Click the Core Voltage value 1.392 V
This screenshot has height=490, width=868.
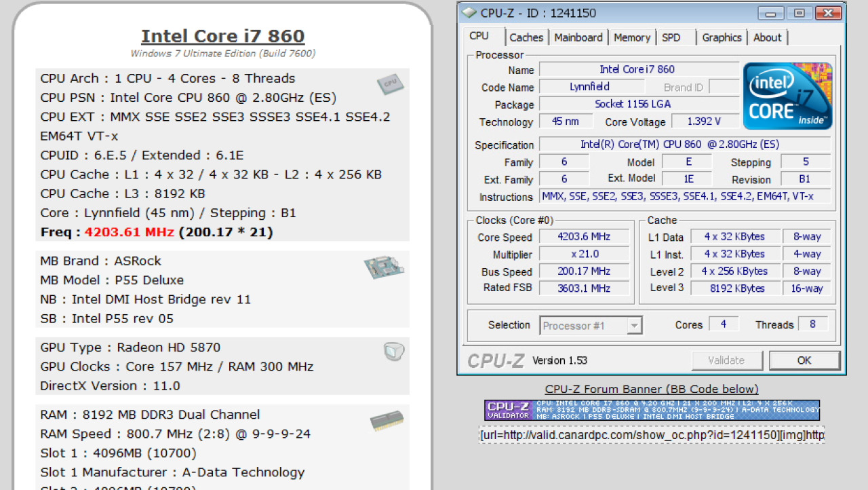[x=704, y=121]
